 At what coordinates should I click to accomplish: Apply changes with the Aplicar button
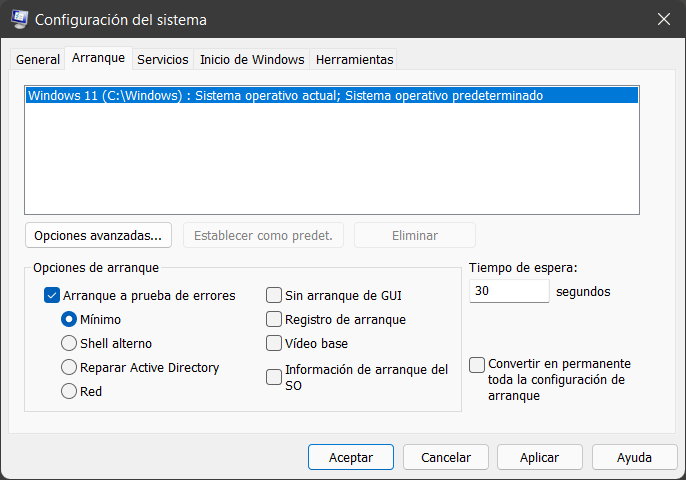click(539, 457)
